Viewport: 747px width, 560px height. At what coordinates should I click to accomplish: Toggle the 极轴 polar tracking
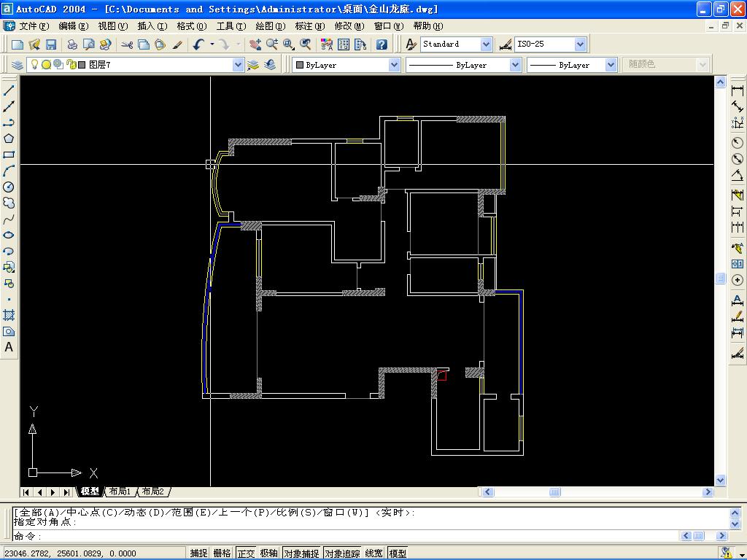(269, 553)
